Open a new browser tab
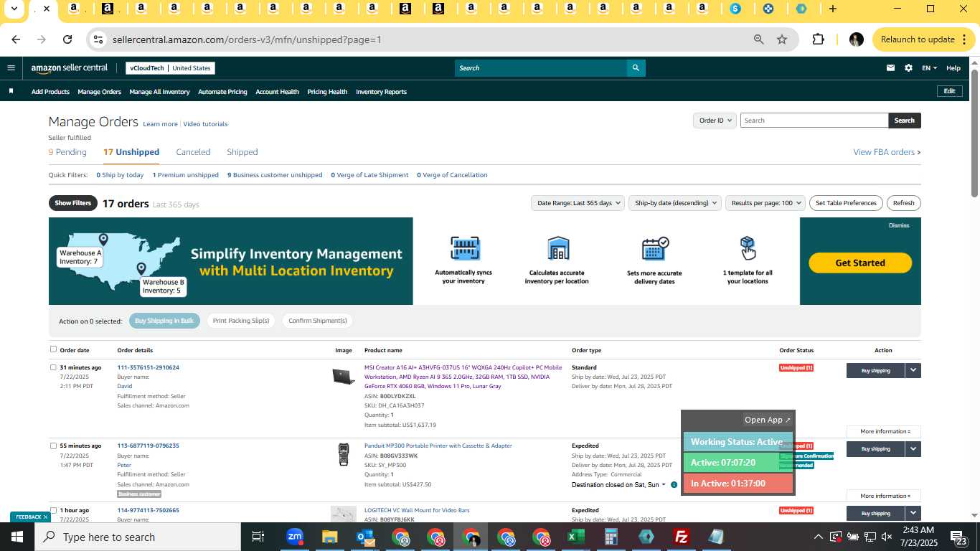Screen dimensions: 980x551 point(832,9)
